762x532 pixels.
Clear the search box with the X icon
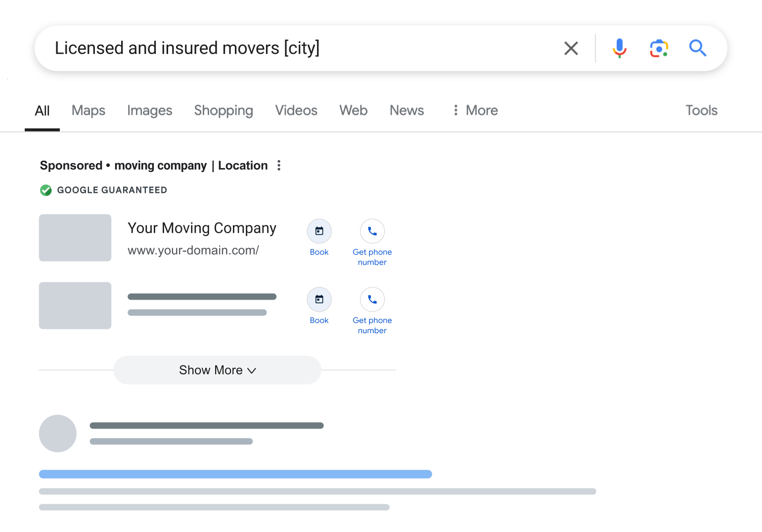571,48
